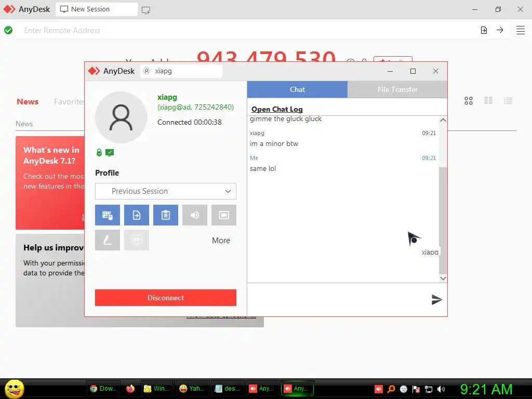Image resolution: width=532 pixels, height=399 pixels.
Task: Open the Open Chat Log link
Action: coord(277,109)
